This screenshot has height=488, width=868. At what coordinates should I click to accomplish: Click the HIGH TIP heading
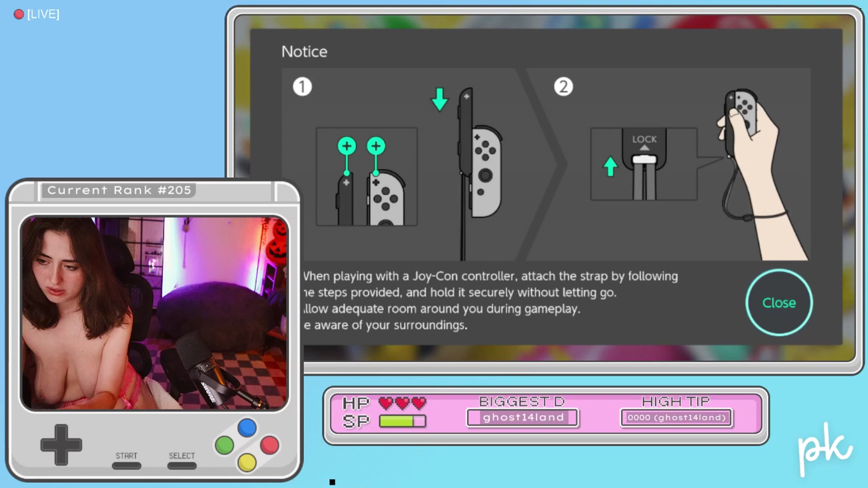[676, 401]
